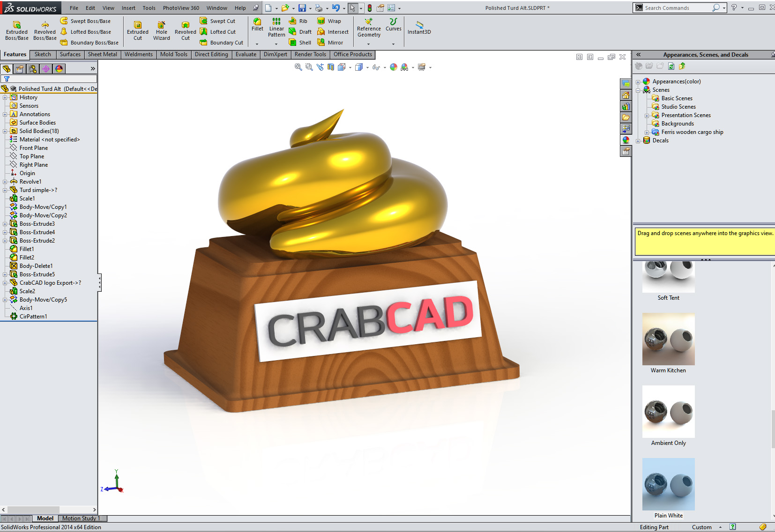Select the Lofted Boss/Base tool

86,32
